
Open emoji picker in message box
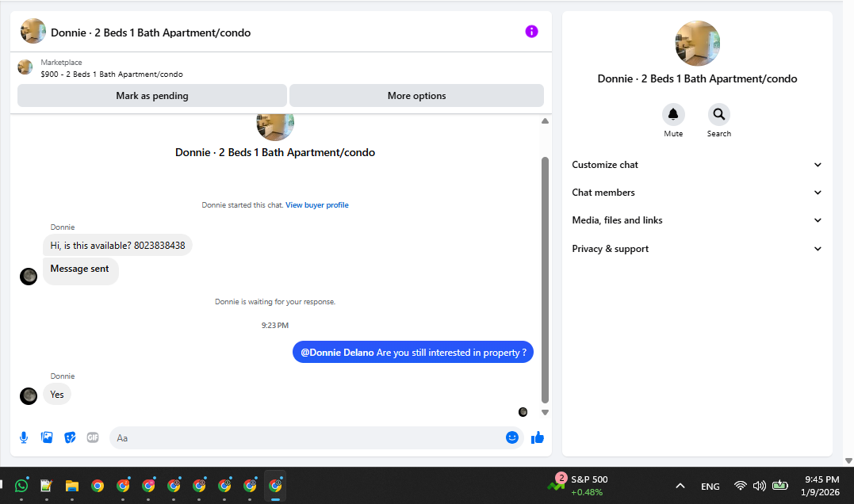[512, 437]
